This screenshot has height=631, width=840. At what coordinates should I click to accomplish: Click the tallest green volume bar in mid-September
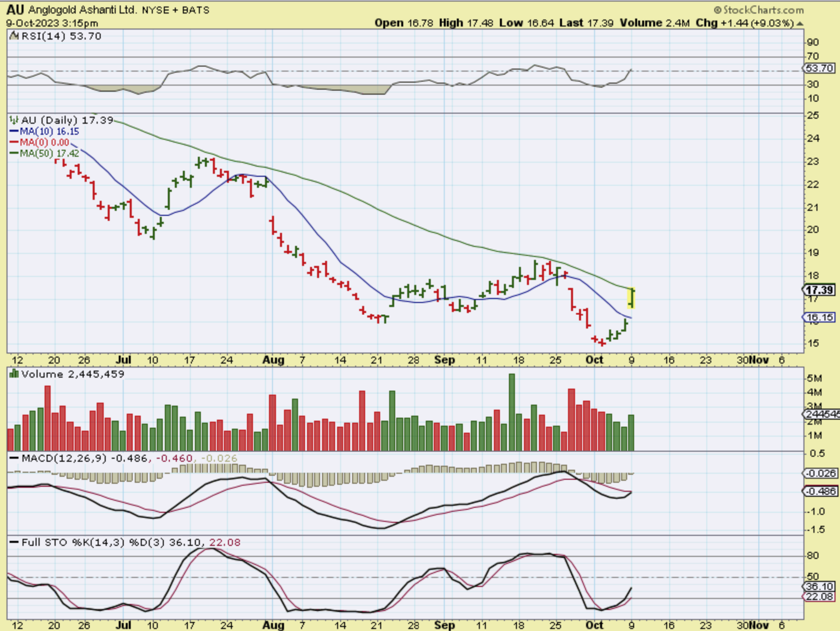pos(512,412)
